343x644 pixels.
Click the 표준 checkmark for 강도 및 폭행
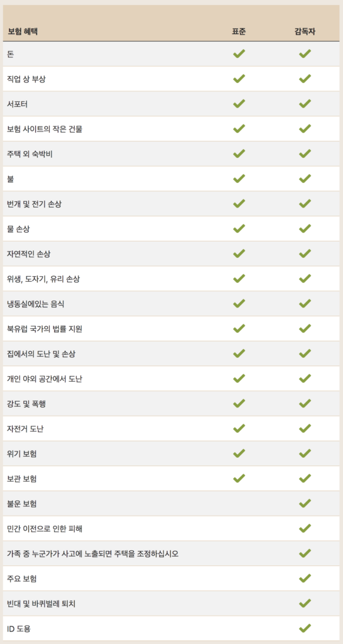tap(239, 404)
